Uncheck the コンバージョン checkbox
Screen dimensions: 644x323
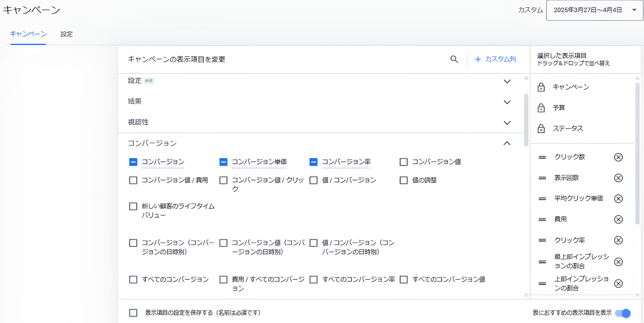point(133,162)
